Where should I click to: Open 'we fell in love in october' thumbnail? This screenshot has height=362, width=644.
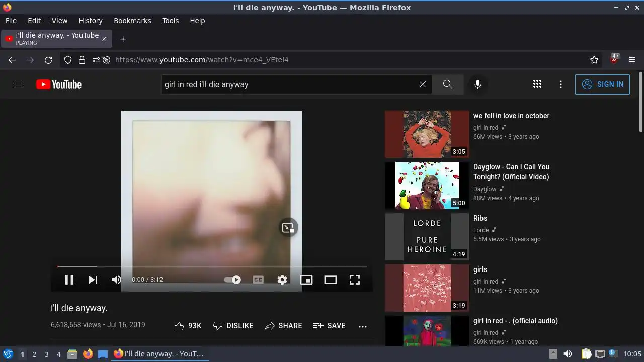[427, 134]
